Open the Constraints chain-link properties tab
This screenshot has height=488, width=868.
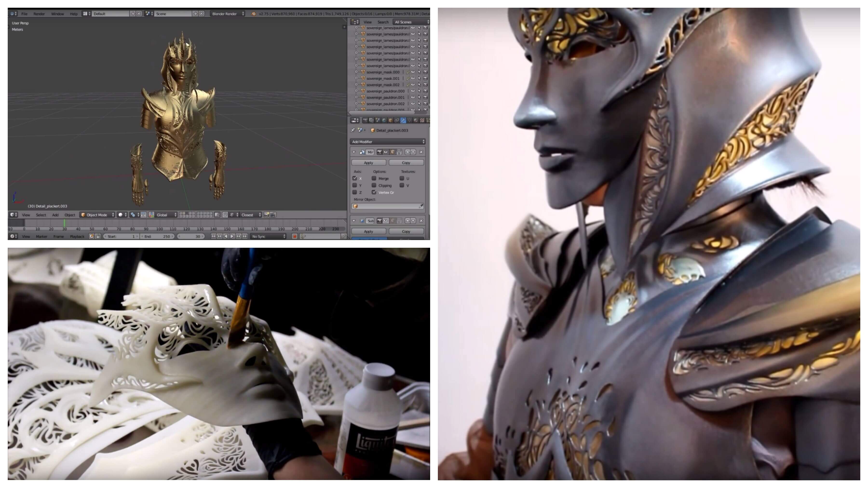click(x=397, y=120)
